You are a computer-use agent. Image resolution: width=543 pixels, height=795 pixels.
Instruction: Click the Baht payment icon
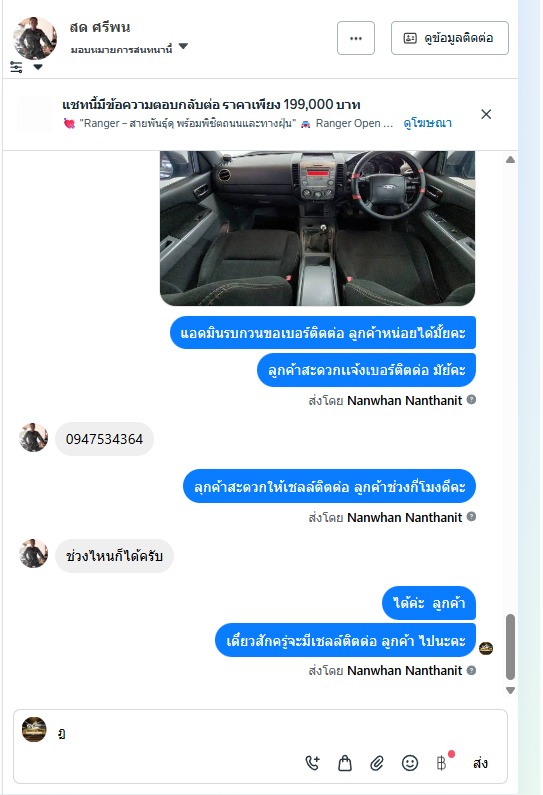(442, 763)
